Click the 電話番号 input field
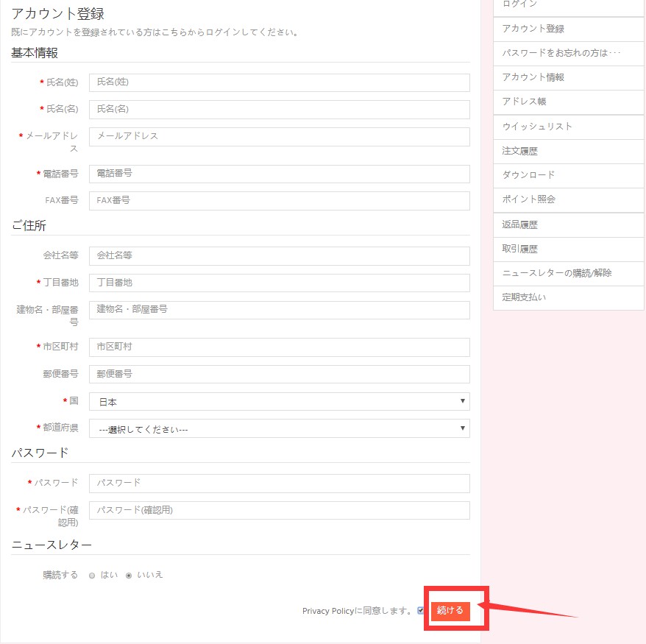 [280, 174]
